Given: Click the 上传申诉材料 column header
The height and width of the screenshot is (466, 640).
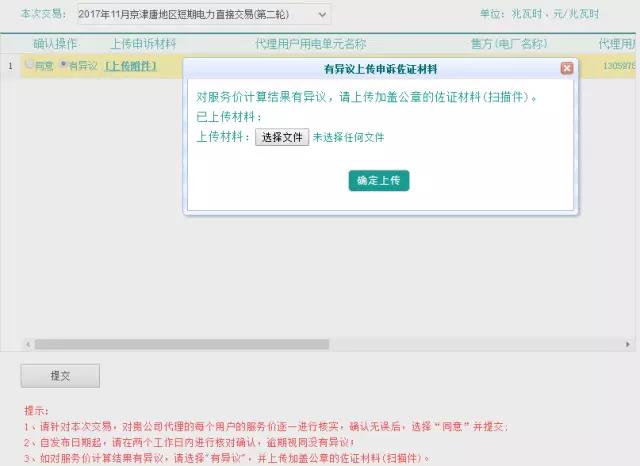Looking at the screenshot, I should click(141, 44).
